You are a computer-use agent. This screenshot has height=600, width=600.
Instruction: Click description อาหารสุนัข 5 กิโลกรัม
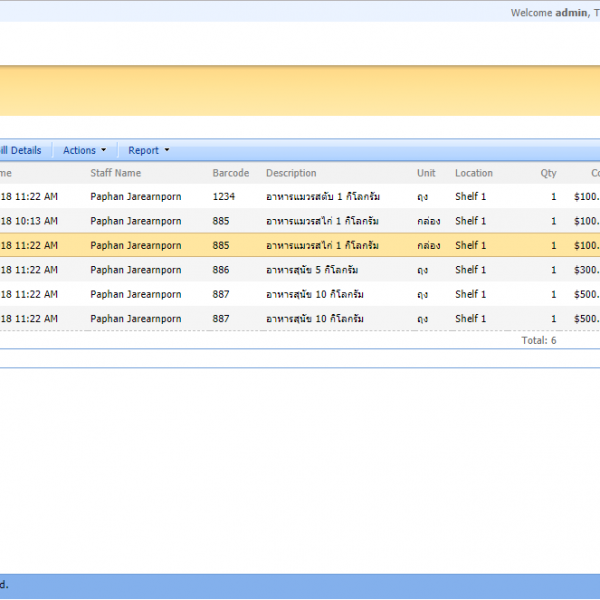pos(312,270)
